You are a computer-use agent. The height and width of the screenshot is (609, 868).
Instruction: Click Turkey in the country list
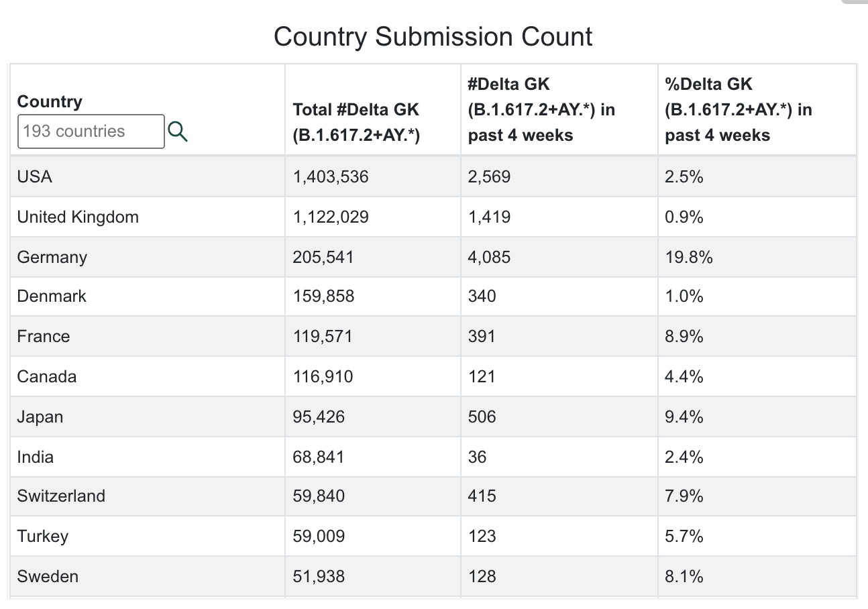click(x=43, y=536)
